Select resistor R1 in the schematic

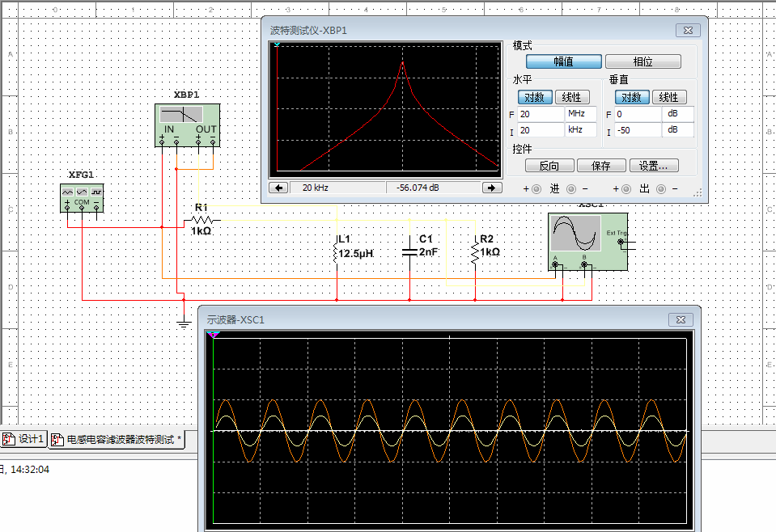201,220
